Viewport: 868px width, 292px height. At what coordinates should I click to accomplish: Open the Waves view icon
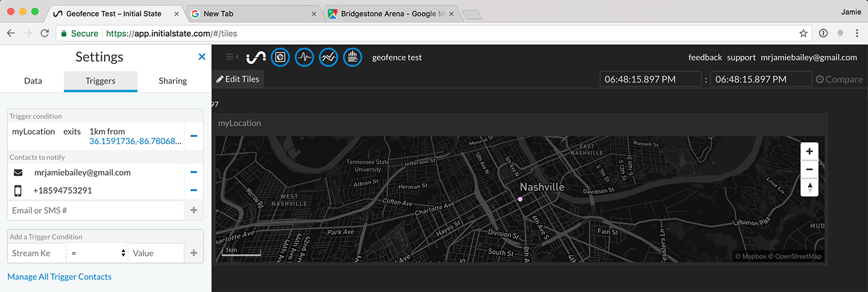click(x=304, y=57)
